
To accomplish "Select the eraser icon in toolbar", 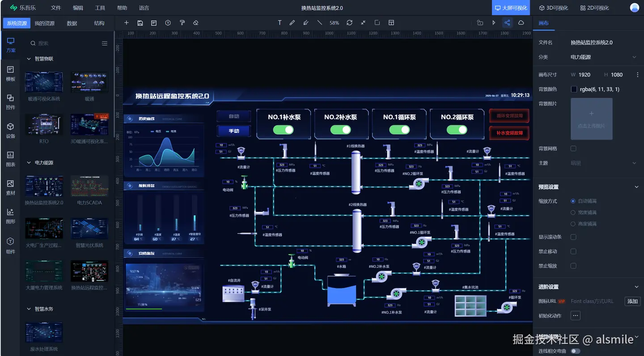I will click(195, 23).
